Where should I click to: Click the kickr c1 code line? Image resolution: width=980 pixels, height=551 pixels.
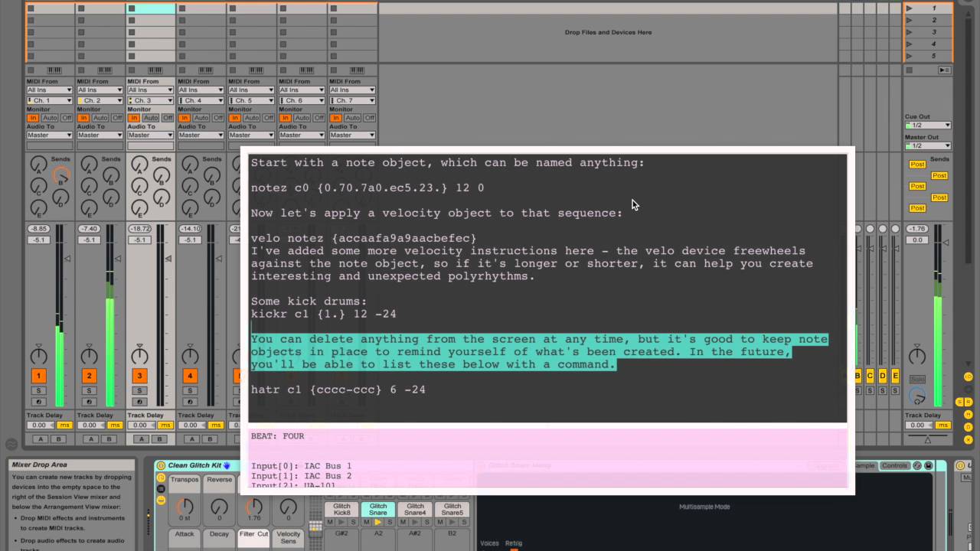(x=324, y=314)
